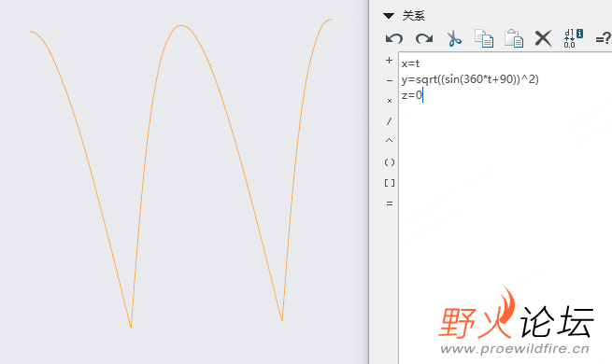Screen dimensions: 612x364
Task: Insert plus operator into relation
Action: click(x=389, y=61)
